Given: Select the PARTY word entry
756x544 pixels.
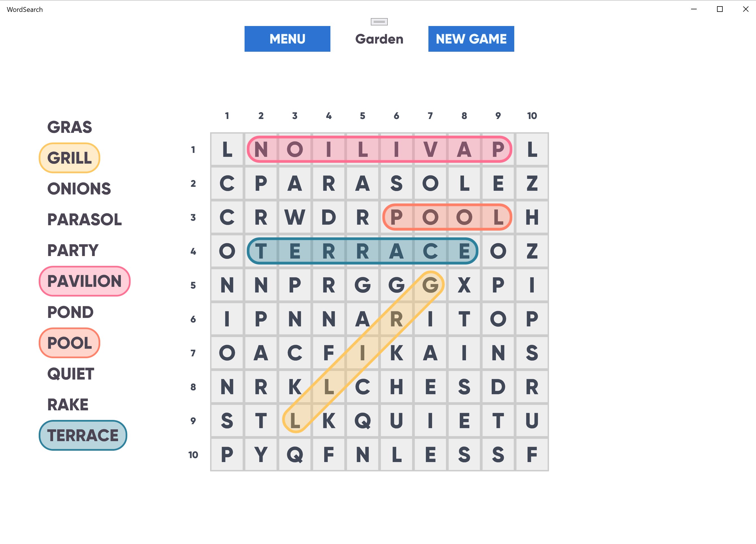Looking at the screenshot, I should click(x=73, y=250).
